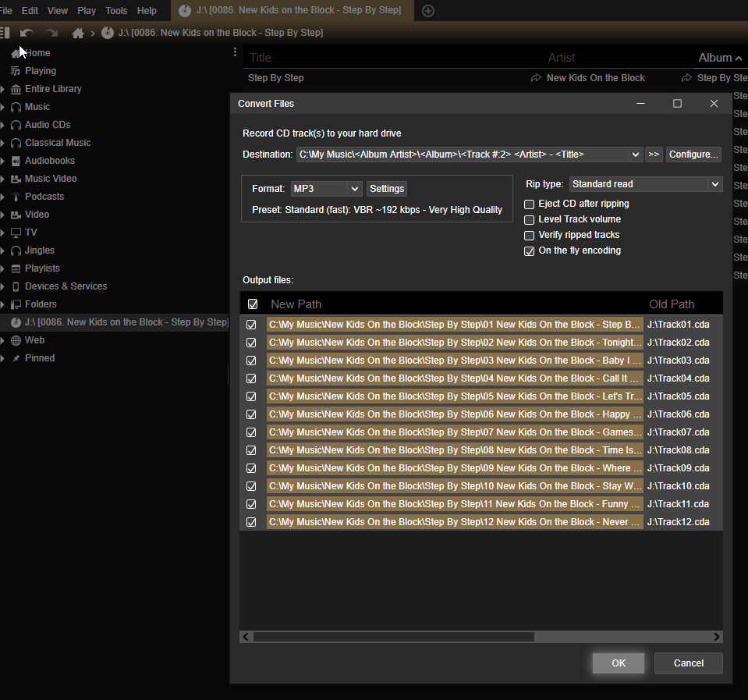Expand the Destination path dropdown
Viewport: 748px width, 700px height.
tap(635, 155)
